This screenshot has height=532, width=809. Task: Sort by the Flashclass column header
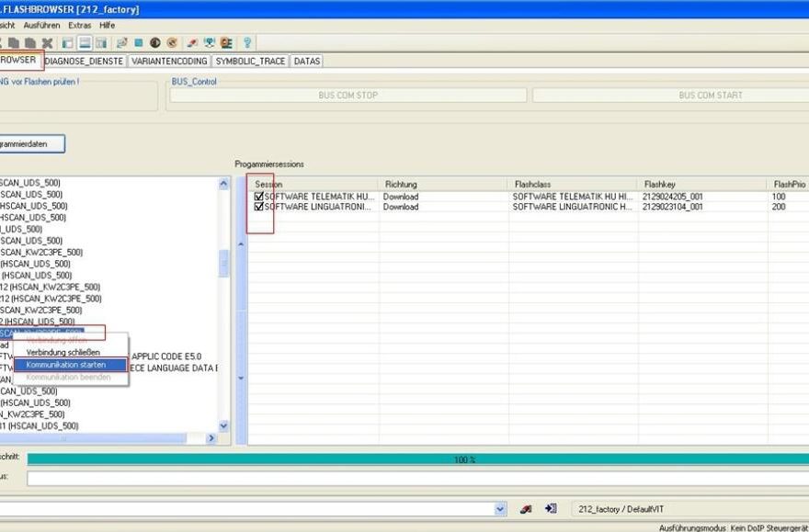click(574, 184)
